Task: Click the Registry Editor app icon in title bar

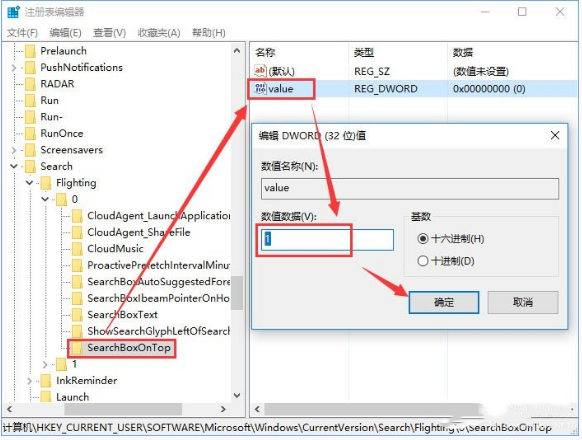Action: point(13,12)
